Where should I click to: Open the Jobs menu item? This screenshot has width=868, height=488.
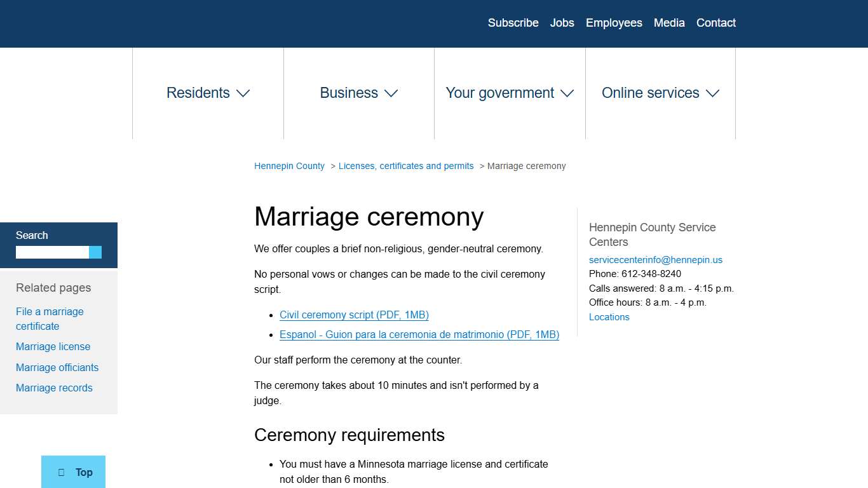click(x=562, y=23)
